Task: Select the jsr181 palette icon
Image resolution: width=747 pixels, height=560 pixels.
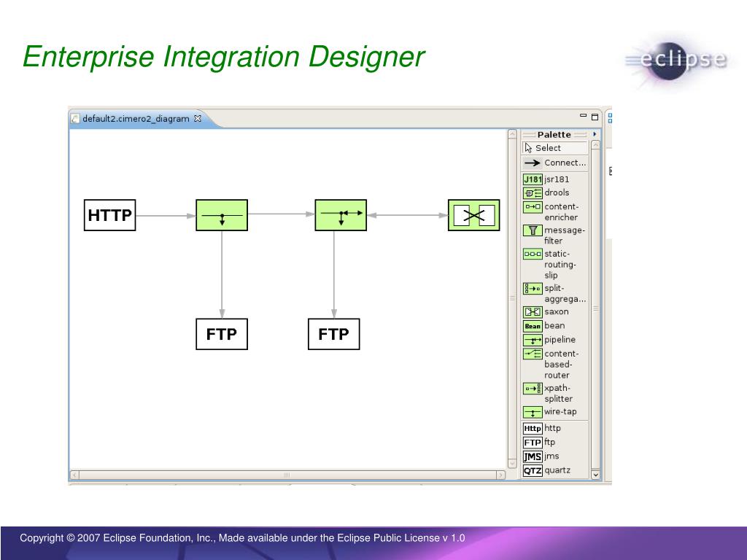Action: [x=533, y=179]
